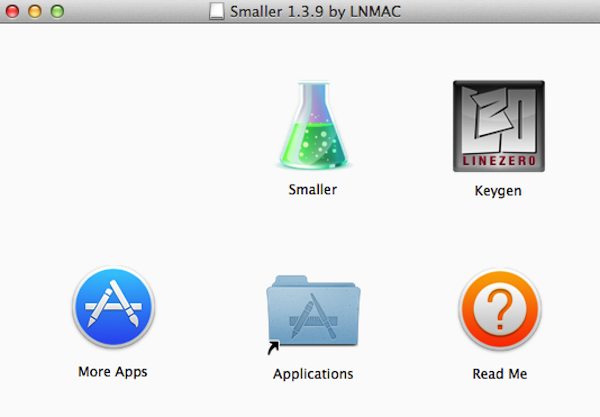Click the window title "Smaller 1.3.9 by LNMAC"

[x=315, y=11]
